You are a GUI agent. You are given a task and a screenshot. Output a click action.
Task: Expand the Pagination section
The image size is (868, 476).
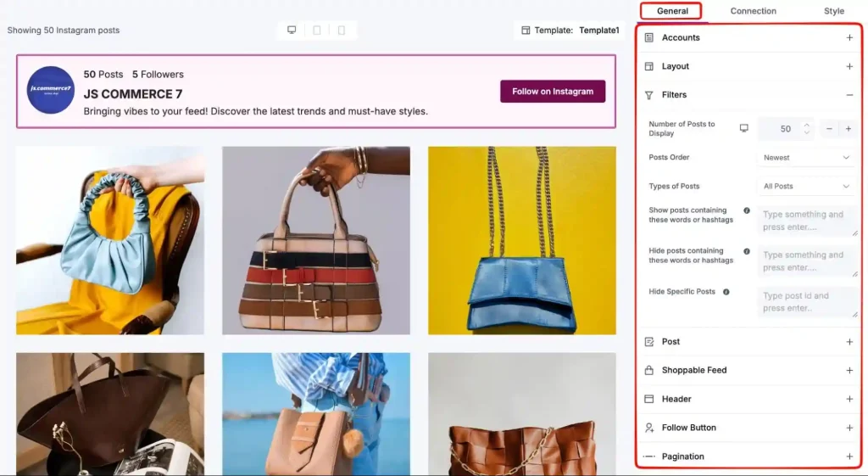click(x=849, y=456)
